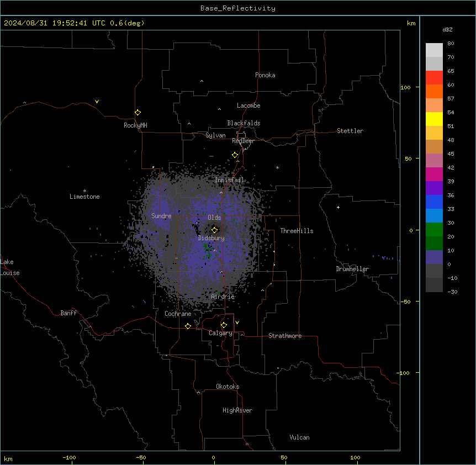Screen dimensions: 476x465
Task: Pick the red 60–65 dBZ legend swatch
Action: click(434, 78)
